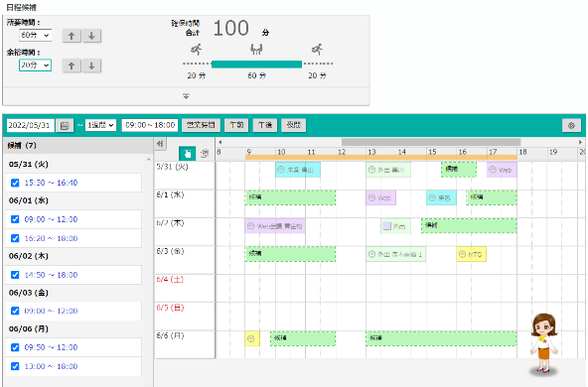The image size is (588, 387).
Task: Click the 午前 time filter button
Action: [x=236, y=125]
